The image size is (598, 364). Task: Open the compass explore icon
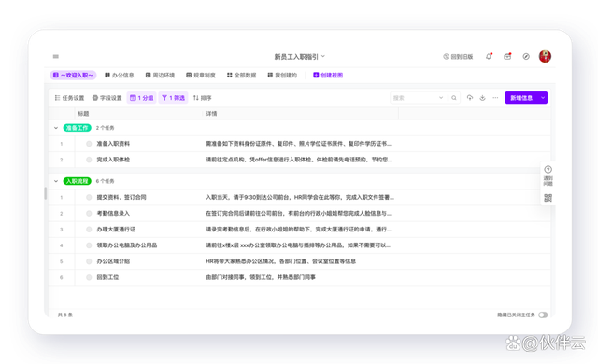pyautogui.click(x=526, y=56)
